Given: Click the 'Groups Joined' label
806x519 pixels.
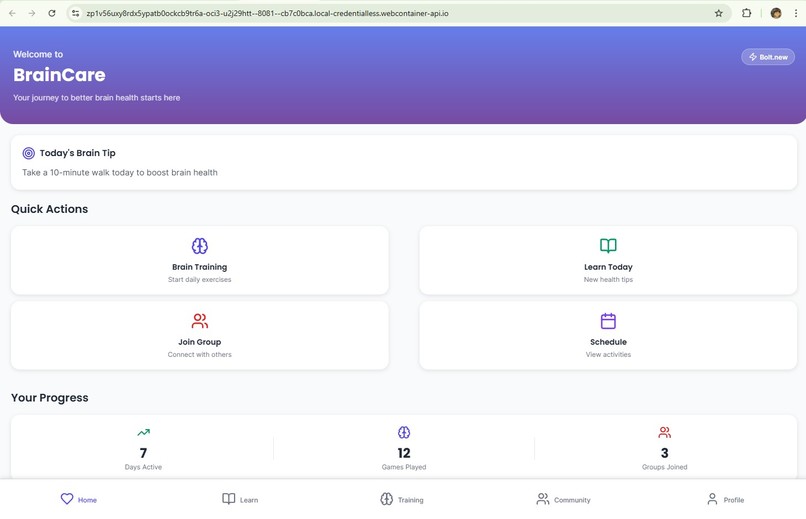Looking at the screenshot, I should click(x=665, y=467).
